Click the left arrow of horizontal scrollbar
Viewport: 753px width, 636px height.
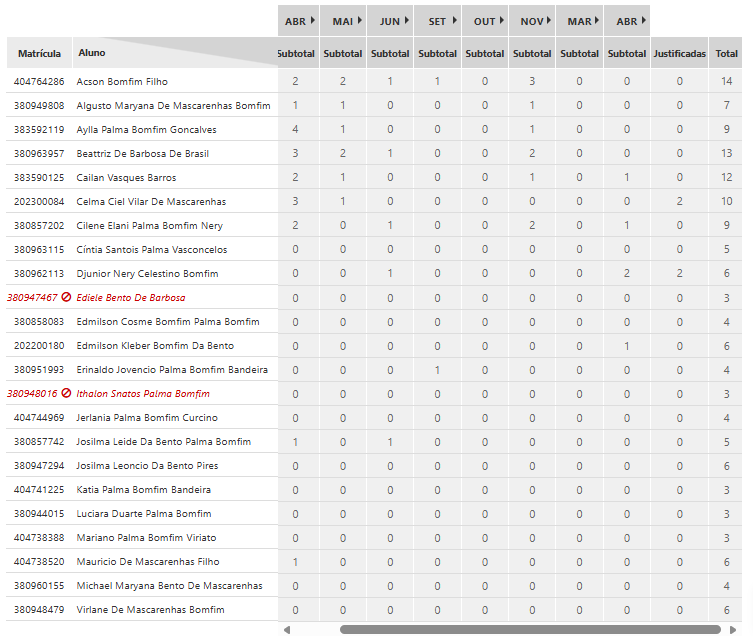point(287,630)
